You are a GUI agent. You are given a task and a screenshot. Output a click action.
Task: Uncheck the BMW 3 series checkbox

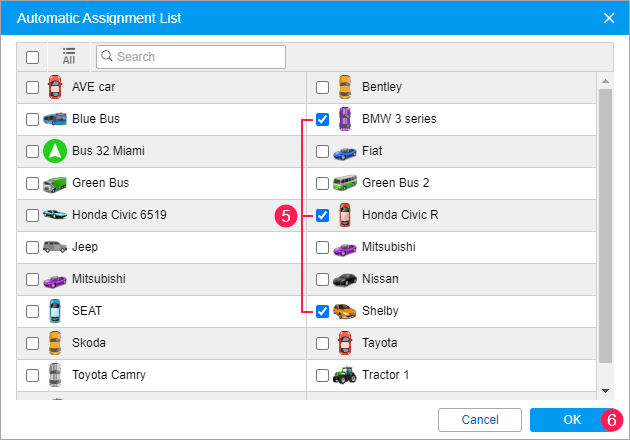(x=322, y=119)
